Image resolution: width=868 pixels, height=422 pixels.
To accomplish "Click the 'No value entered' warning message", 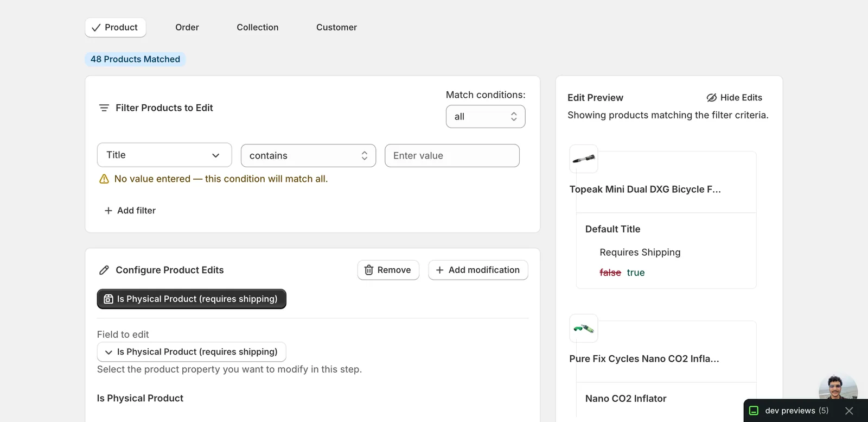I will point(221,179).
